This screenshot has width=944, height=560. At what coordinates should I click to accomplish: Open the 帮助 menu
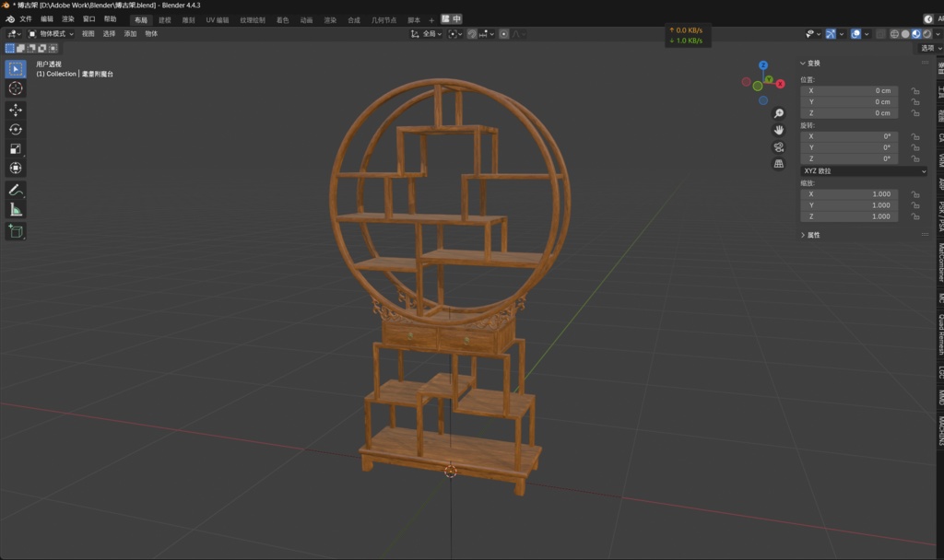[111, 19]
